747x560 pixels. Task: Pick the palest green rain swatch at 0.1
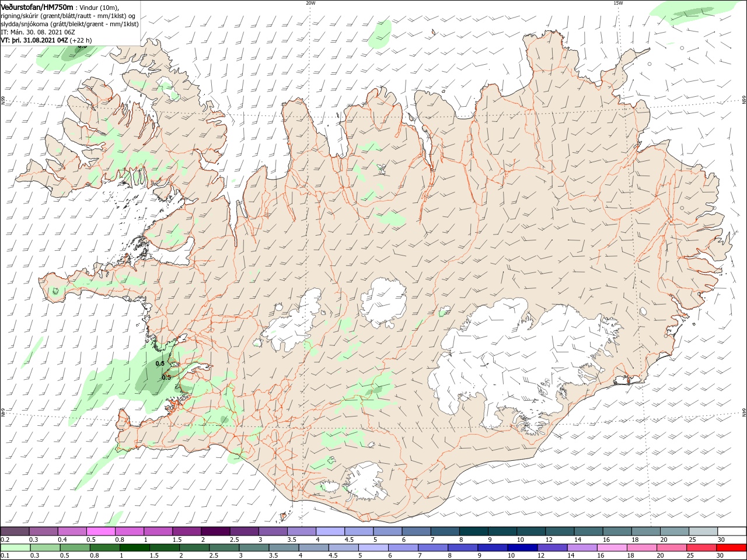click(x=15, y=548)
